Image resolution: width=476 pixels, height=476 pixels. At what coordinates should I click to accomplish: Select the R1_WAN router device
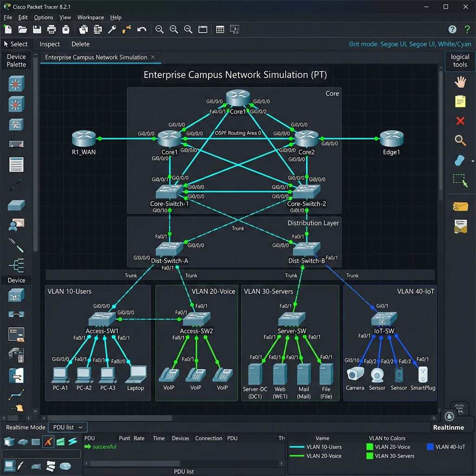(x=84, y=139)
